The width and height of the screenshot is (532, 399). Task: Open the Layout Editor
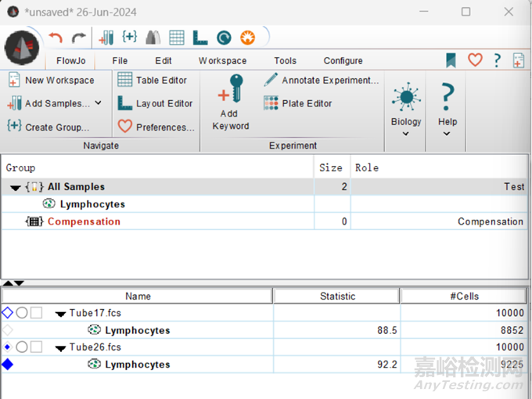click(x=154, y=103)
